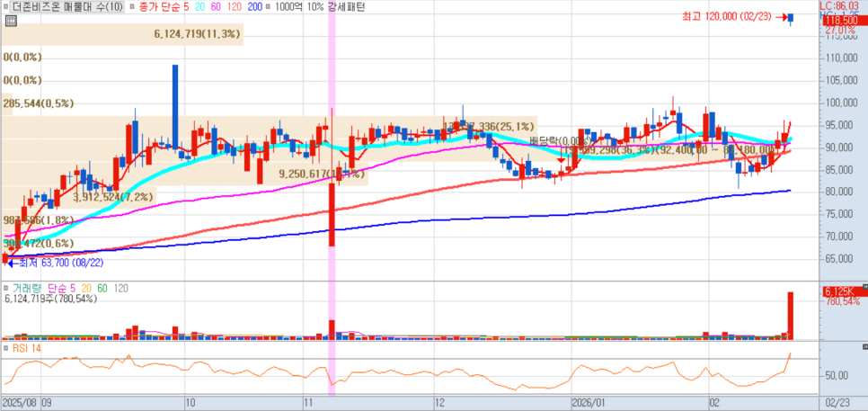Click the 최저 63,700 (08/22) label

coord(61,263)
